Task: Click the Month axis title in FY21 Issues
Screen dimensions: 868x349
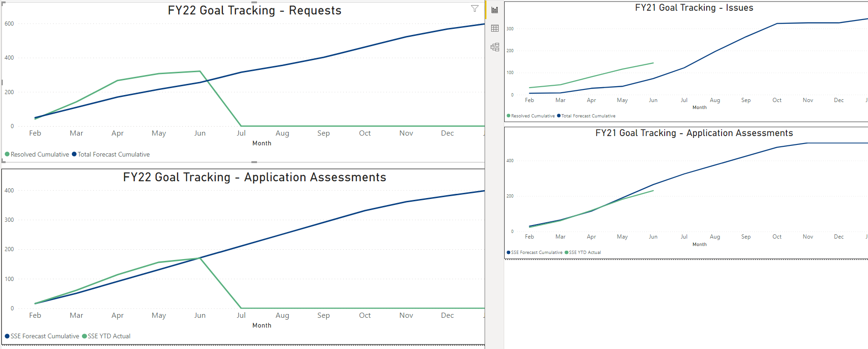Action: [x=700, y=108]
